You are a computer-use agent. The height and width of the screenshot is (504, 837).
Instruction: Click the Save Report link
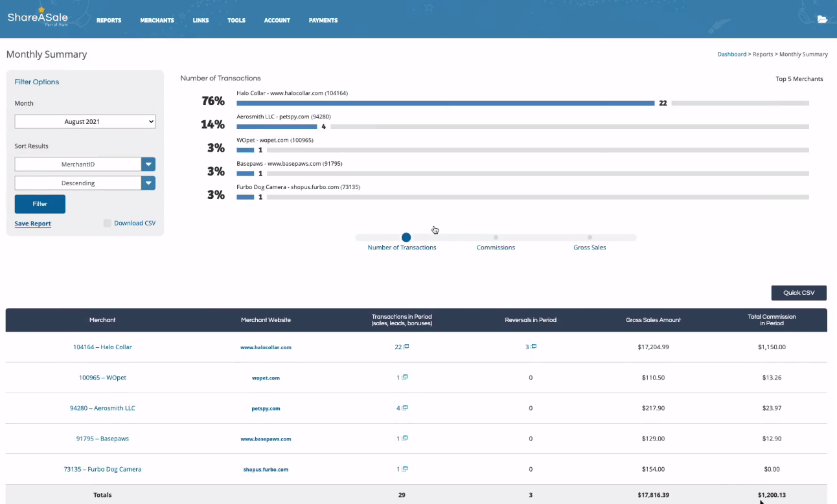[33, 223]
